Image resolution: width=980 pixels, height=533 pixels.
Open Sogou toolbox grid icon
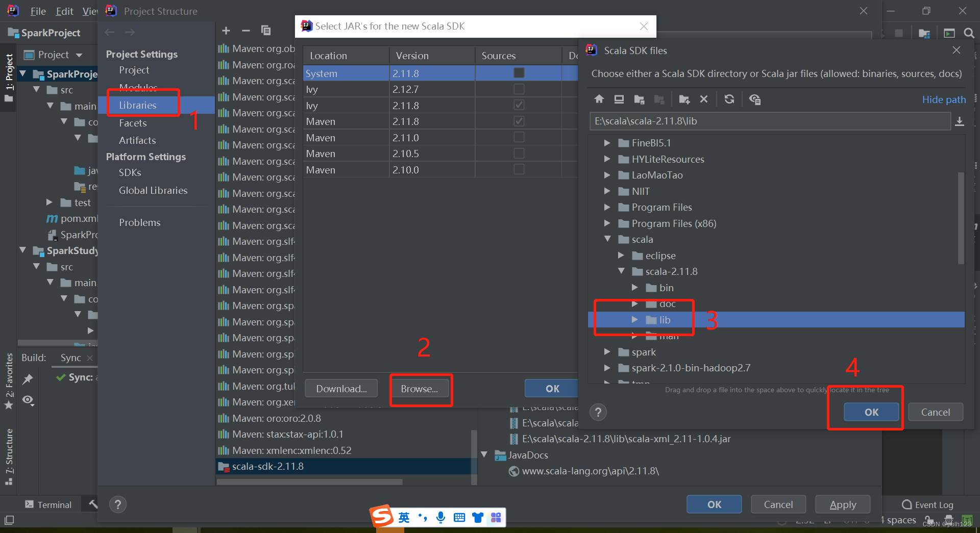click(x=496, y=518)
